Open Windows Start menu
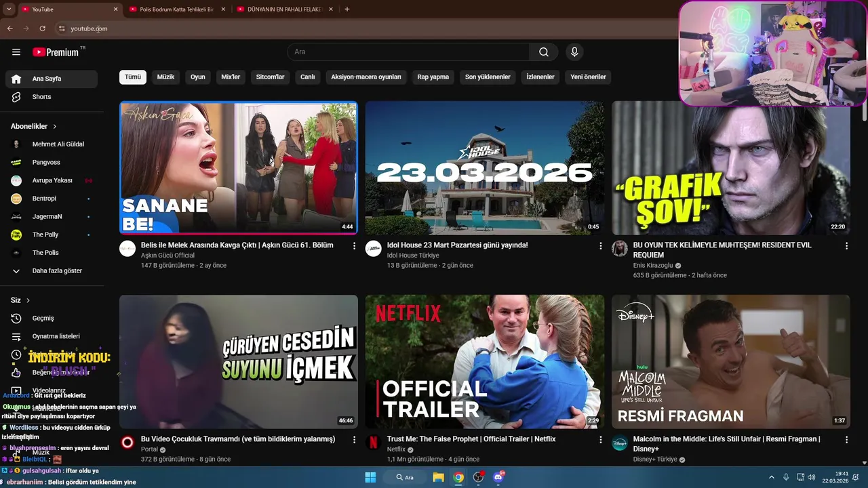 pos(370,477)
